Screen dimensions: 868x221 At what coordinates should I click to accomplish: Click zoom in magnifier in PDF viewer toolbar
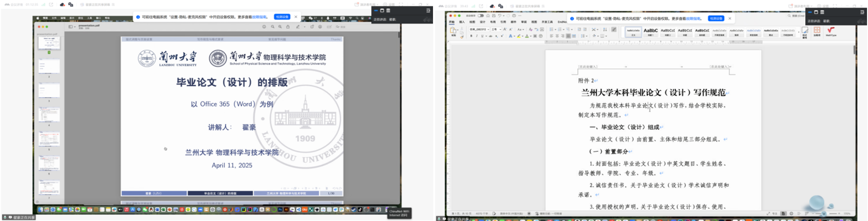point(280,27)
